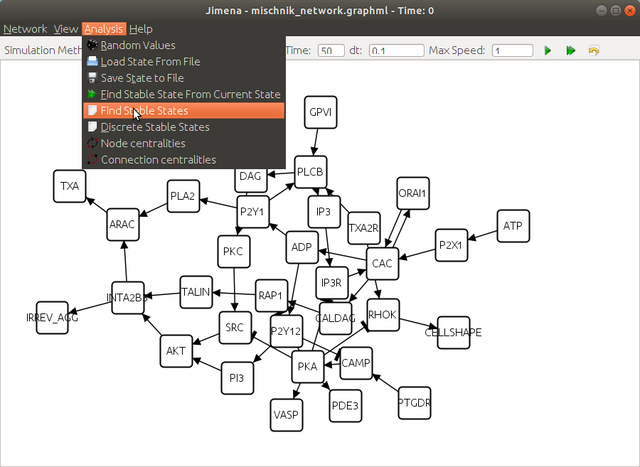The height and width of the screenshot is (467, 640).
Task: Select the CAMP node
Action: (356, 363)
